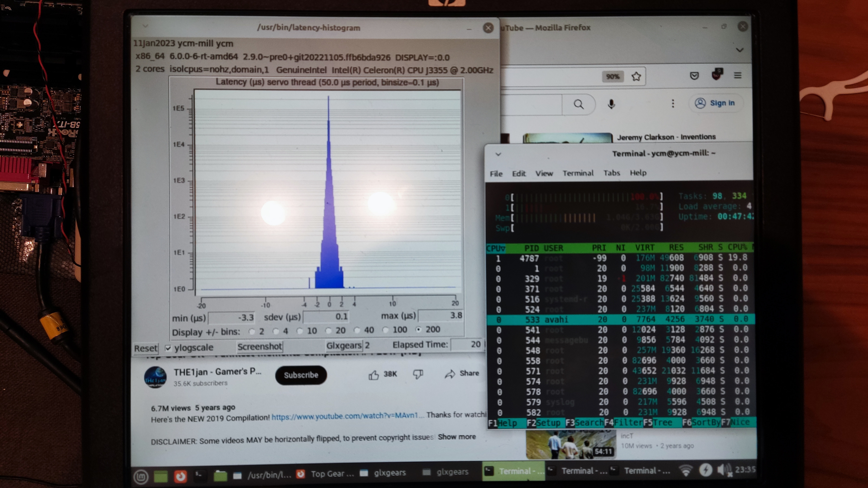Select display bins radio 200

pos(419,329)
